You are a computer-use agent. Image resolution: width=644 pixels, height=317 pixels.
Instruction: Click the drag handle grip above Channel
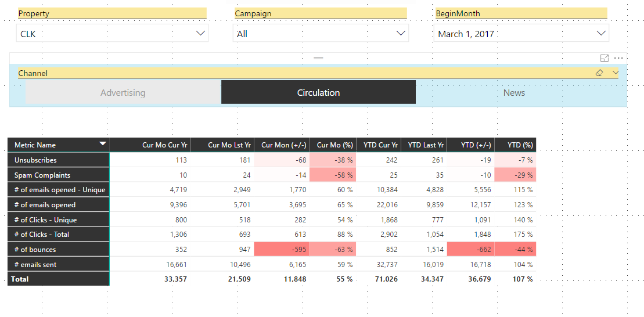click(318, 58)
